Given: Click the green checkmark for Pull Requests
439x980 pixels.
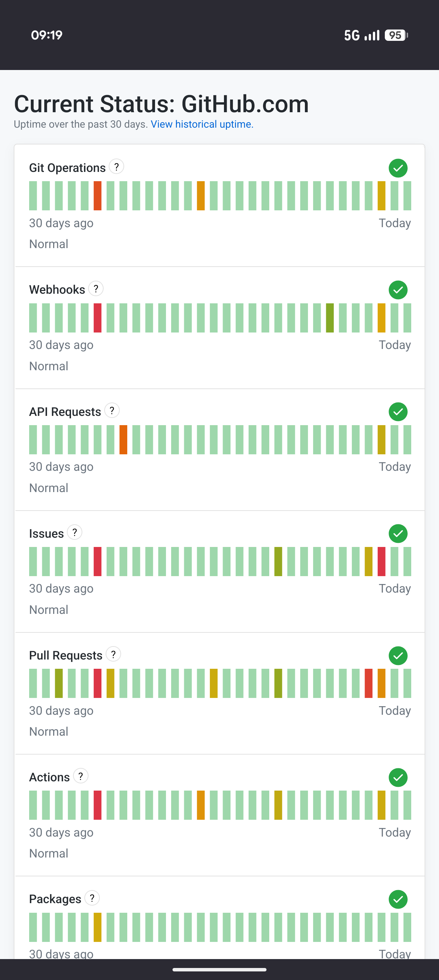Looking at the screenshot, I should tap(398, 655).
